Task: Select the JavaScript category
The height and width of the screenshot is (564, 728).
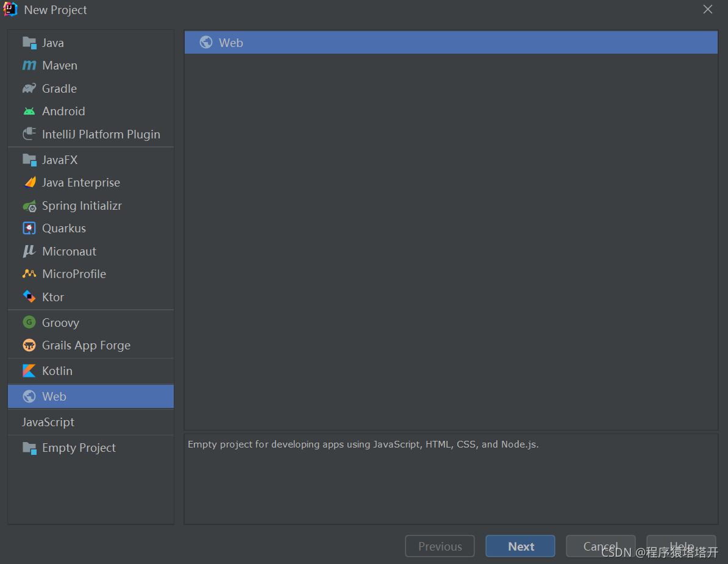Action: click(90, 422)
